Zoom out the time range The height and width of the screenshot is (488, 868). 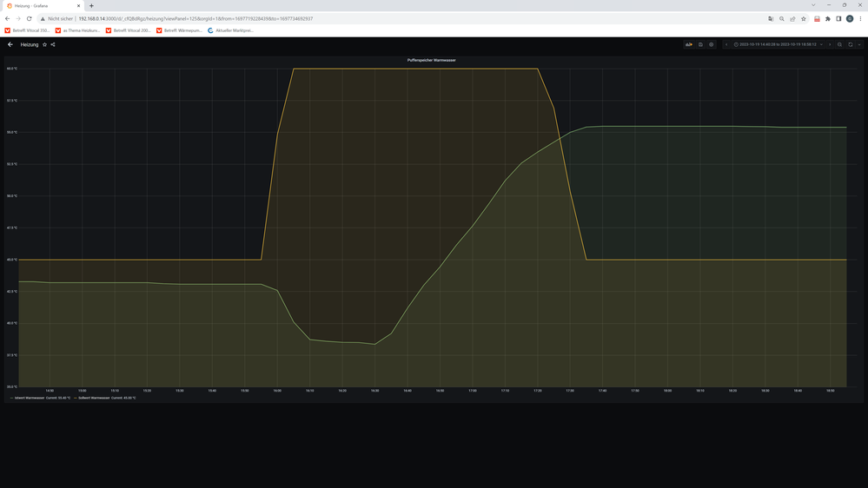839,44
